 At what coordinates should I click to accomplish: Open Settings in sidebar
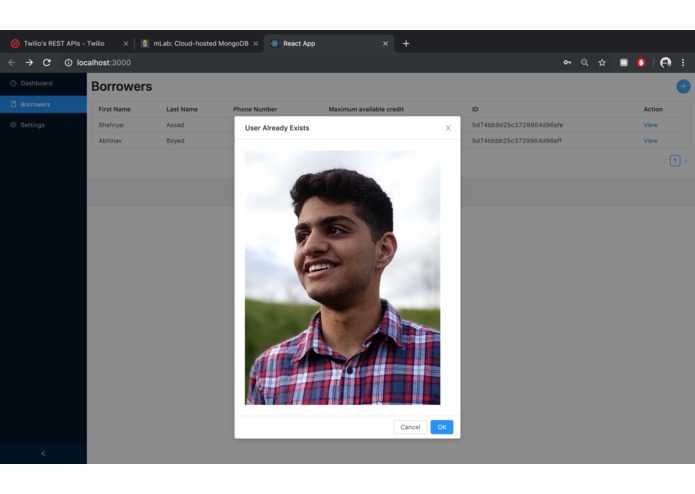coord(43,125)
